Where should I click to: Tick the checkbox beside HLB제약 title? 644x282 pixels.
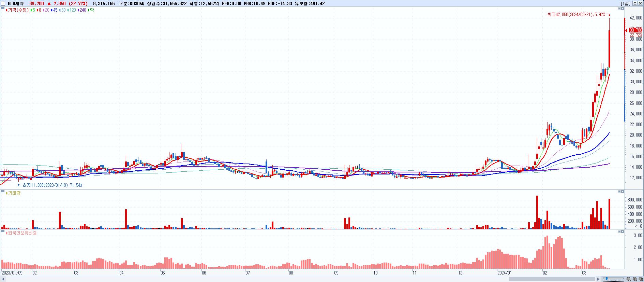coord(3,3)
